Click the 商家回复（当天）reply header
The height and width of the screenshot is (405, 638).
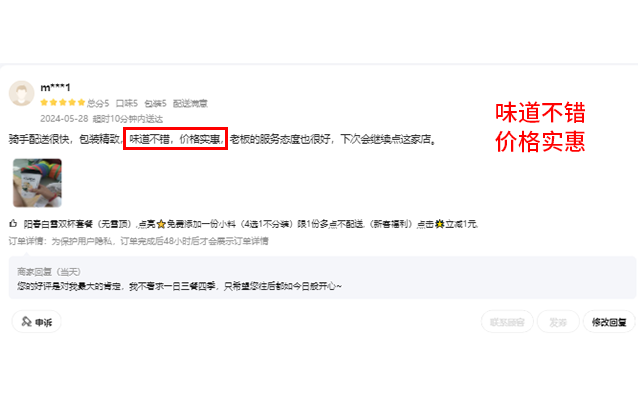click(x=49, y=271)
